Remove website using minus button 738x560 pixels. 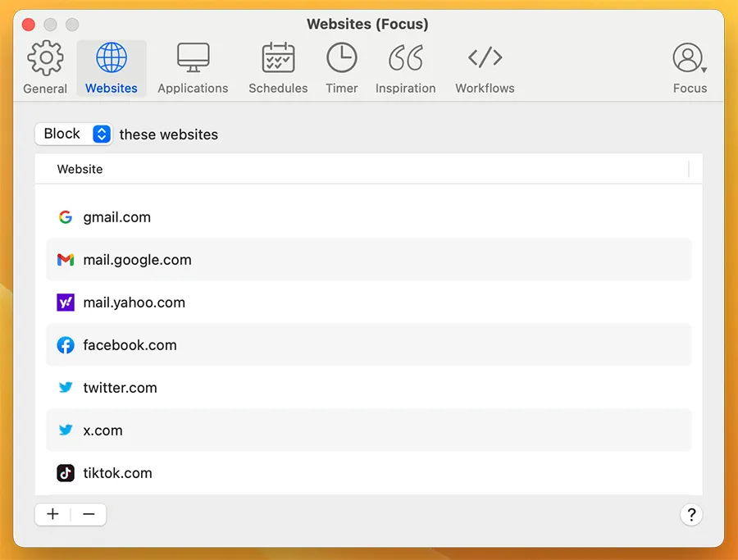(x=89, y=514)
